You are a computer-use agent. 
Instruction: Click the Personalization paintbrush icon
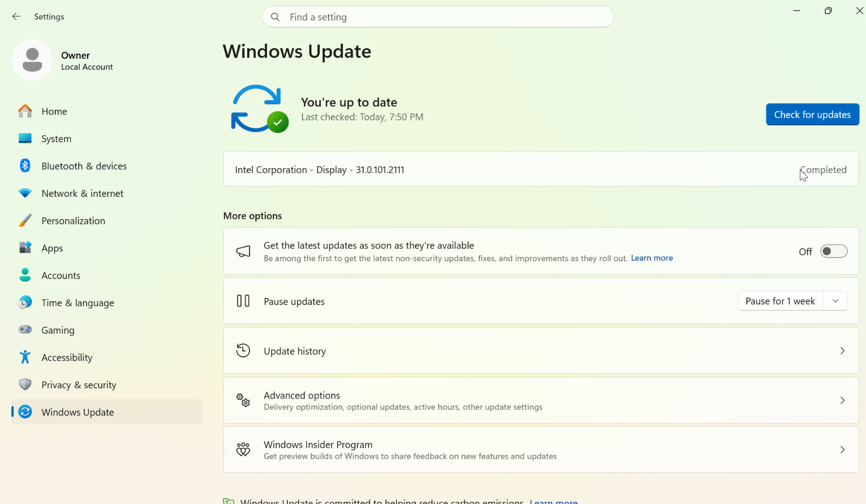tap(25, 221)
